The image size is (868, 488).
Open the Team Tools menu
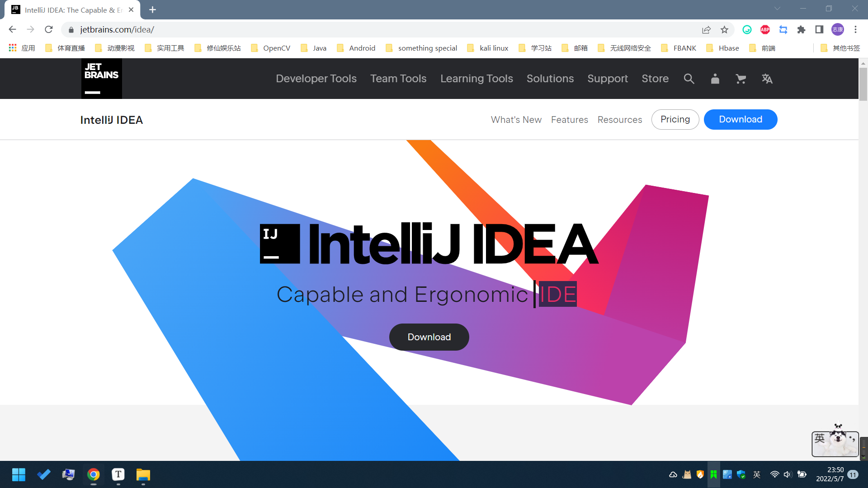point(398,79)
